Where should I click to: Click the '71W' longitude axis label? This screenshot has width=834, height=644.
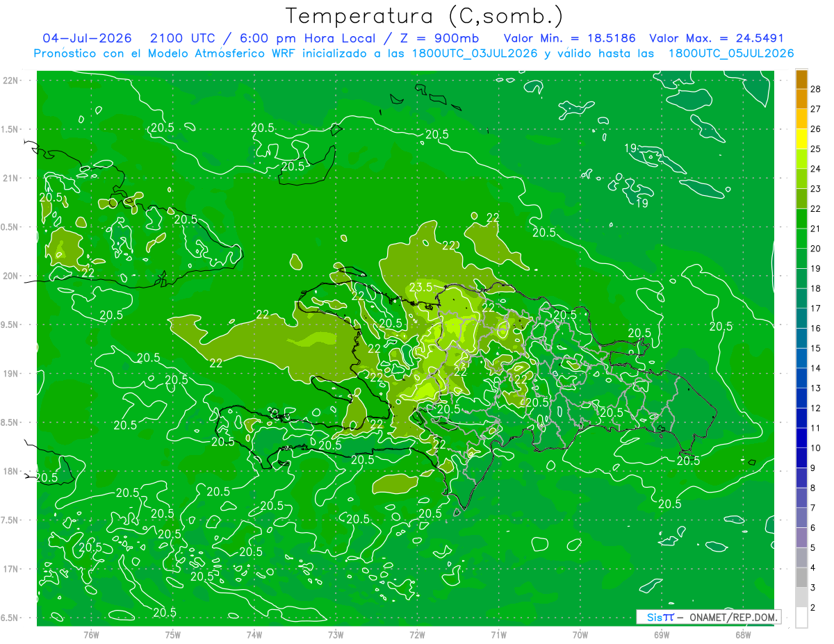498,634
